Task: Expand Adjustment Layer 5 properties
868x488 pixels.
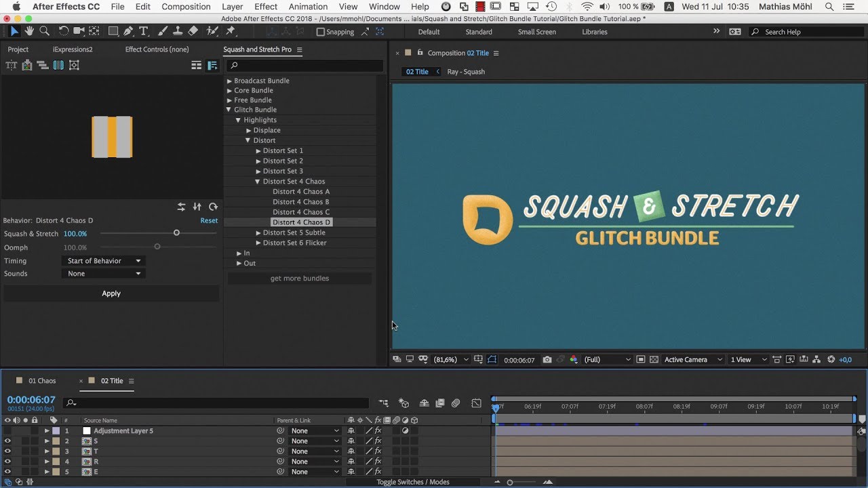Action: [x=47, y=431]
